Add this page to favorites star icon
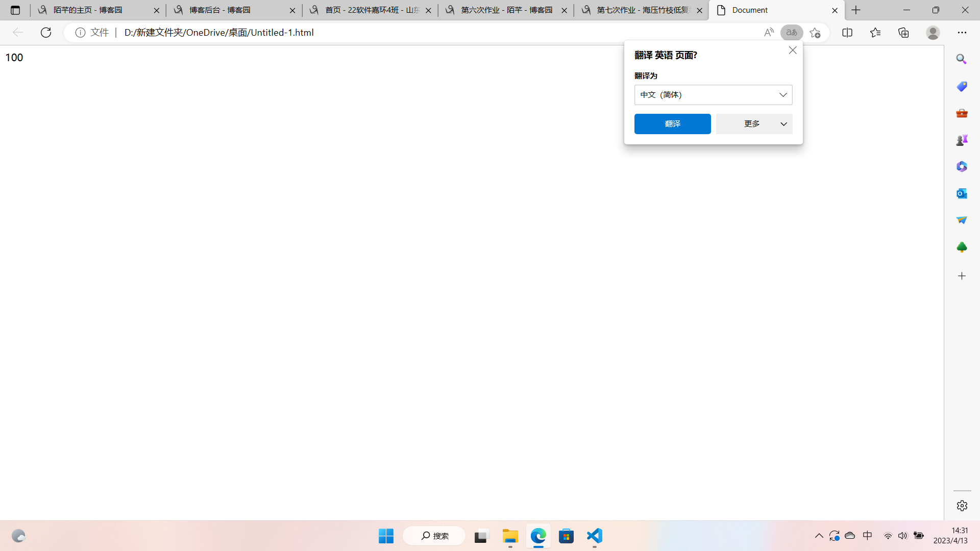 (815, 33)
